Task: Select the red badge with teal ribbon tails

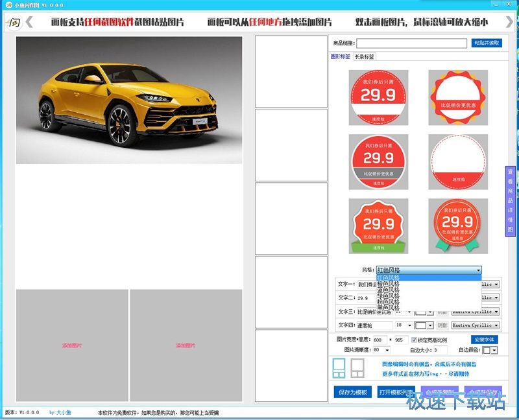Action: click(x=458, y=226)
